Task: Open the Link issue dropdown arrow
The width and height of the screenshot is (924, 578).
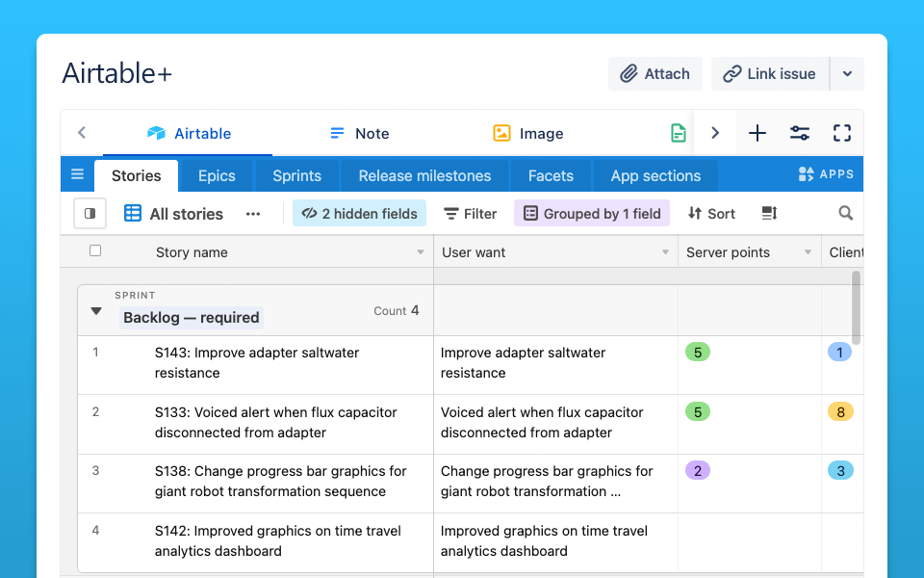Action: 847,74
